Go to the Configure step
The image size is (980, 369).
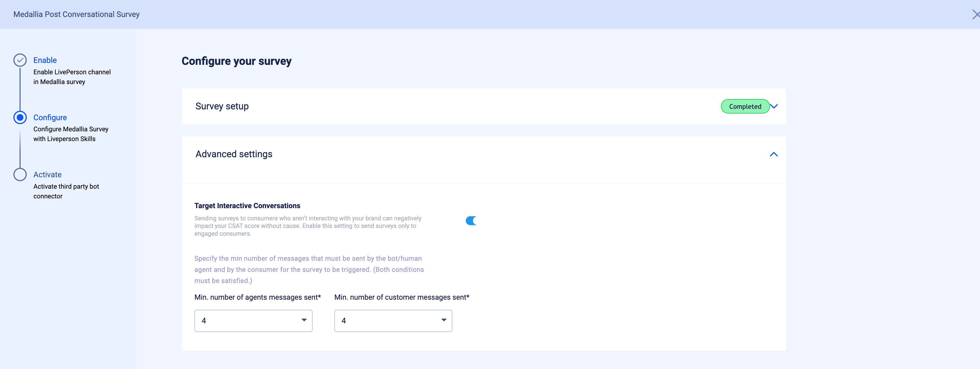pos(50,117)
